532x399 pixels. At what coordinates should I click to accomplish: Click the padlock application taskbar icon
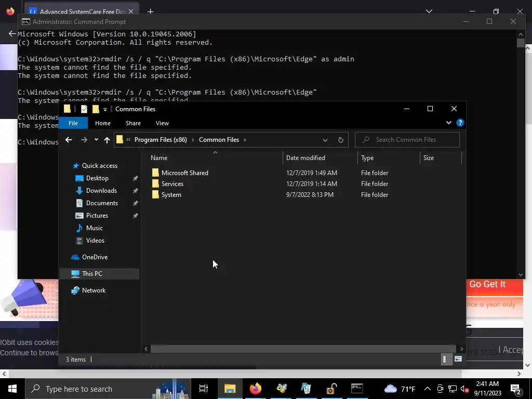[331, 389]
